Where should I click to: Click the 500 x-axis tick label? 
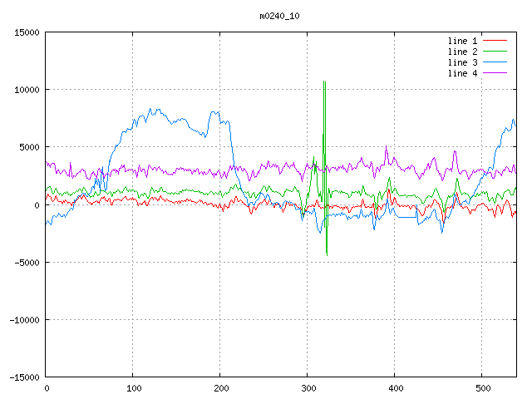tap(482, 388)
